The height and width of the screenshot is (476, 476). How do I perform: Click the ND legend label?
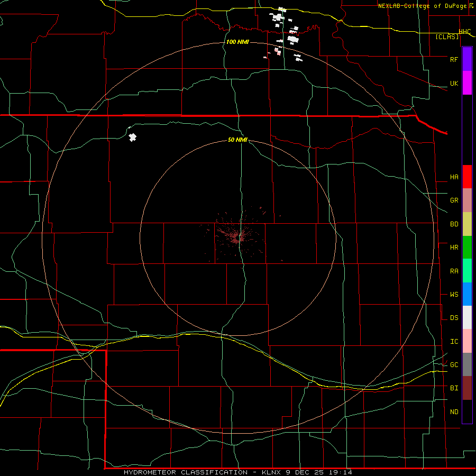pos(454,412)
